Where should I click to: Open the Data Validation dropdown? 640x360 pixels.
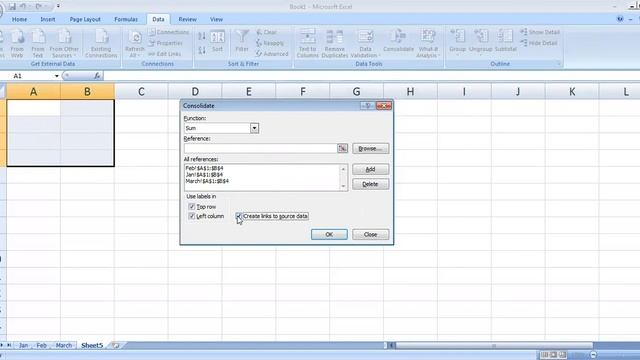coord(365,52)
